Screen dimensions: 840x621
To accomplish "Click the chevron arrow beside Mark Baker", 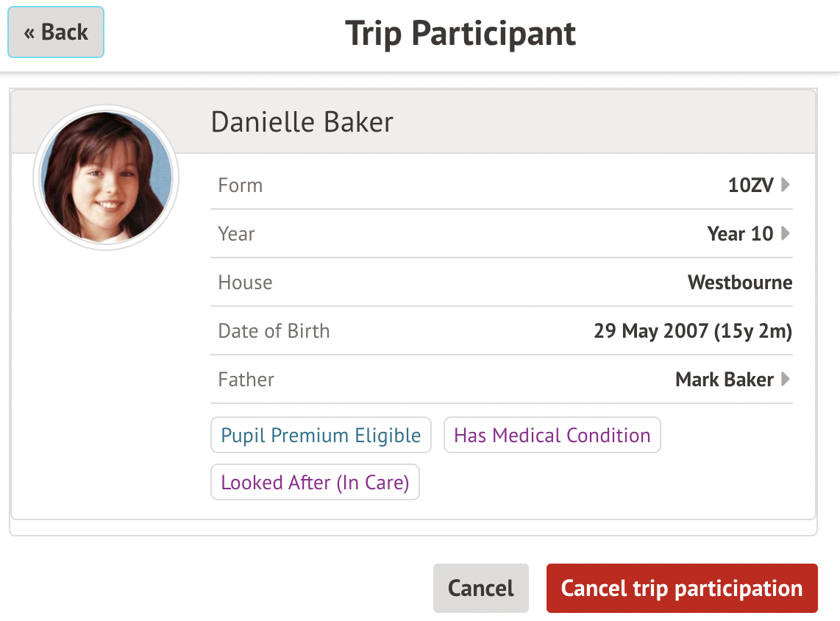I will [786, 380].
